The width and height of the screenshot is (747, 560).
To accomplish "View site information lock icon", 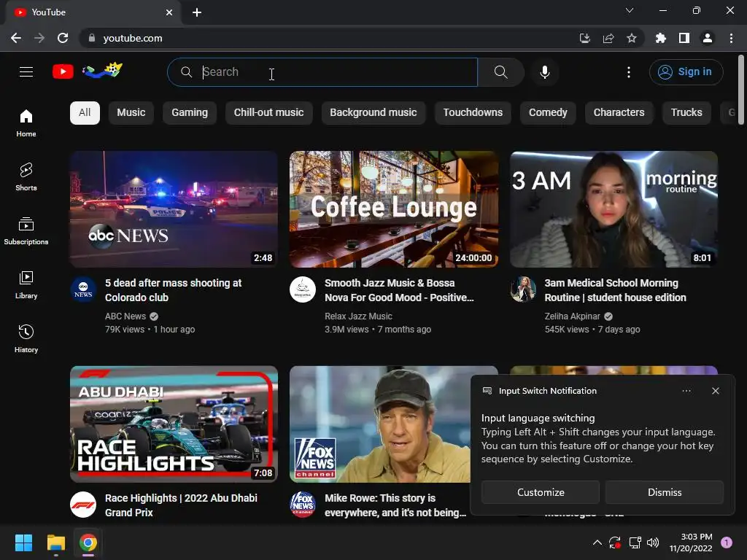I will (92, 38).
